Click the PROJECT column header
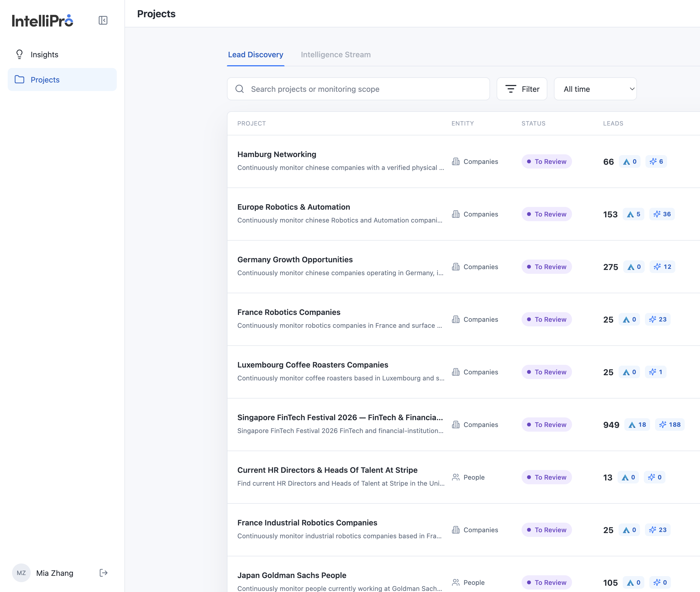700x592 pixels. coord(251,124)
